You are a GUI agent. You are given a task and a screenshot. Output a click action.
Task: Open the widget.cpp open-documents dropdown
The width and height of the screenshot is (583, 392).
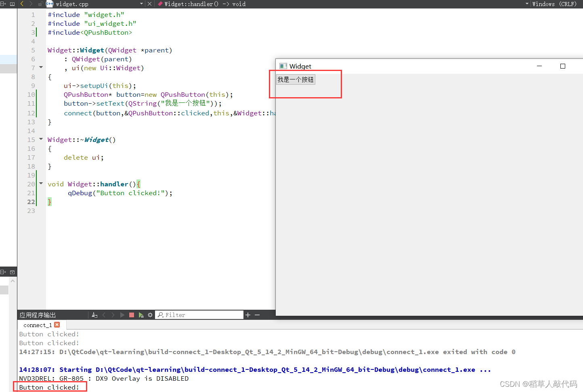(x=141, y=4)
